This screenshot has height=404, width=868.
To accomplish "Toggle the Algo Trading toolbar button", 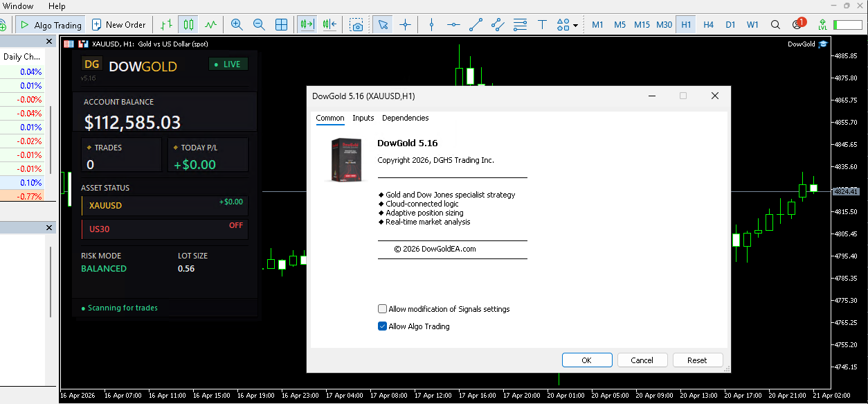I will click(x=50, y=25).
